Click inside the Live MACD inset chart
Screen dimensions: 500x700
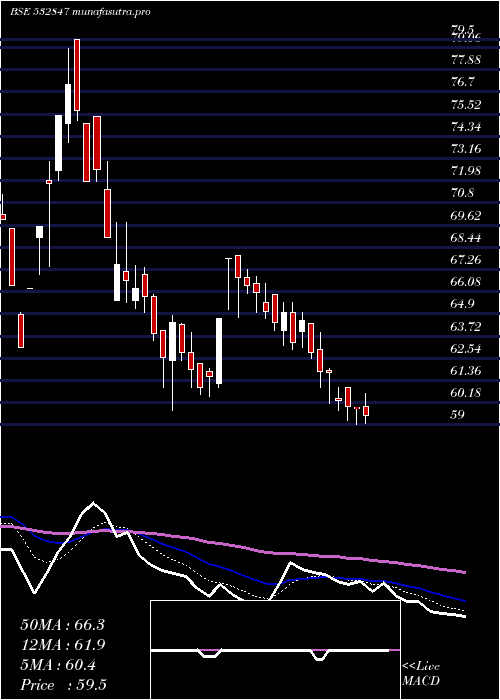click(275, 650)
